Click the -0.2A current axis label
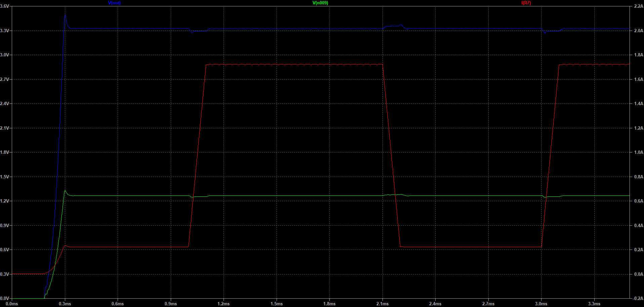644x307 pixels. click(638, 298)
